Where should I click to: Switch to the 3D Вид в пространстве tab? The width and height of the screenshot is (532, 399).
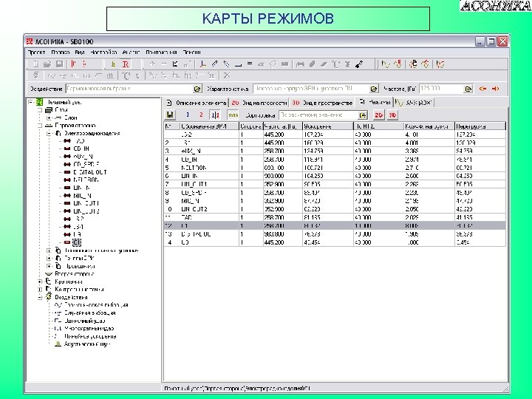coord(322,103)
